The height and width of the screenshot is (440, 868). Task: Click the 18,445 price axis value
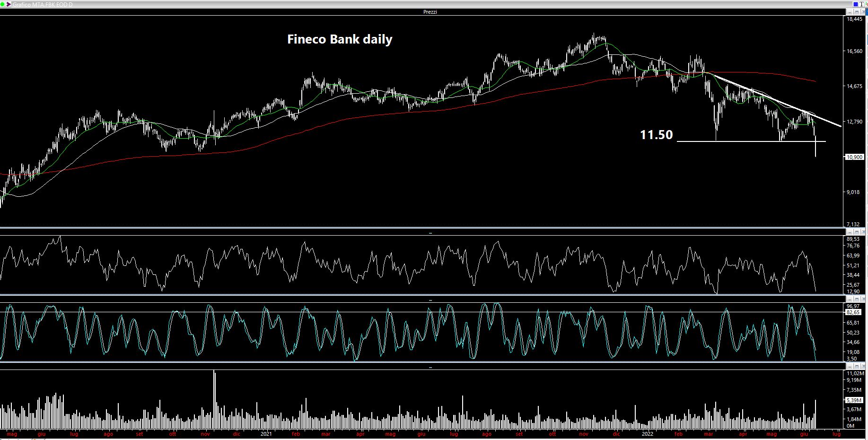pos(854,19)
